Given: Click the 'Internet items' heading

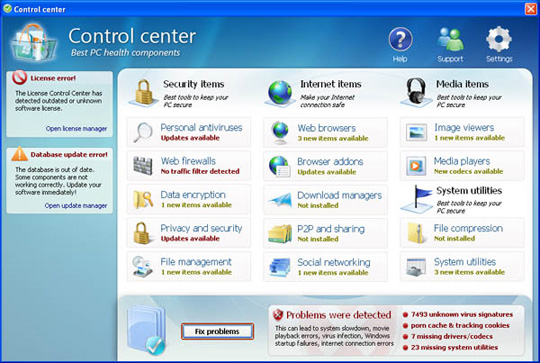Looking at the screenshot, I should pyautogui.click(x=331, y=84).
